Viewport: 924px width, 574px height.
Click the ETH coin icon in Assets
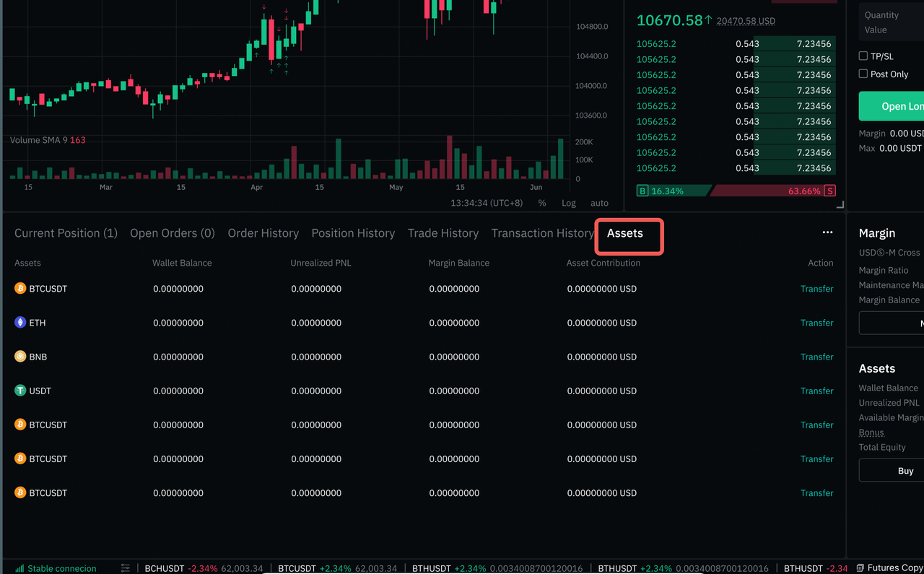coord(20,323)
